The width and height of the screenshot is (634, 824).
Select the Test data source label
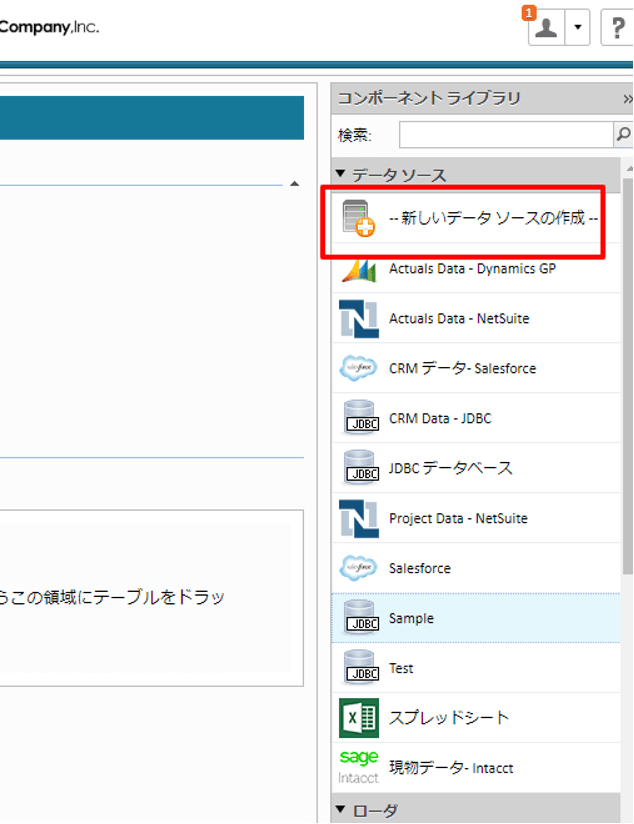[x=401, y=668]
